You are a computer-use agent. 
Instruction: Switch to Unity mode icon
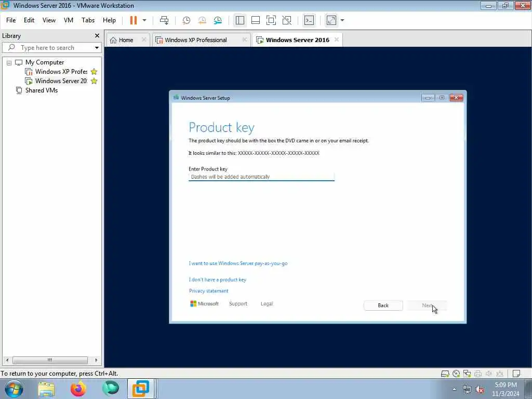click(x=287, y=20)
